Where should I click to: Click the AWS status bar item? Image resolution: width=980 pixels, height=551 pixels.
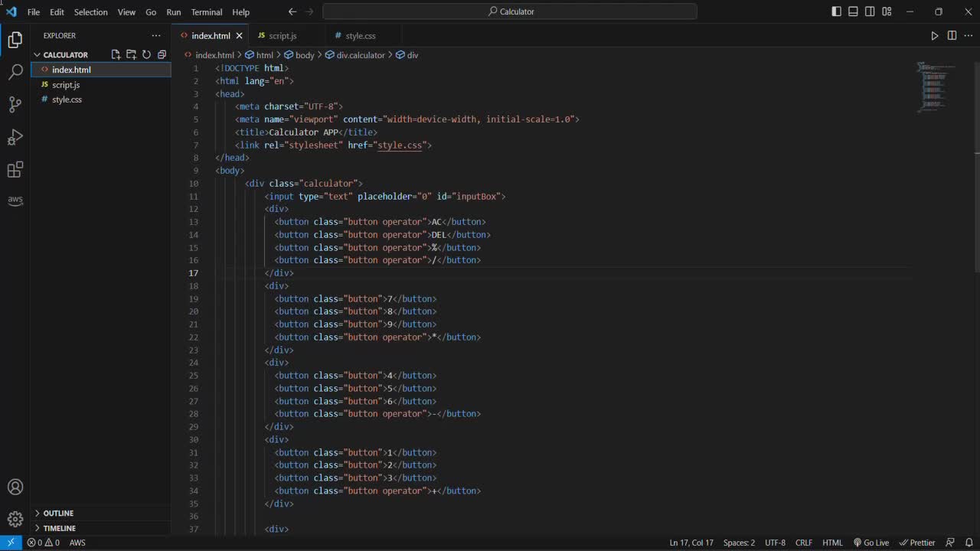pos(77,543)
